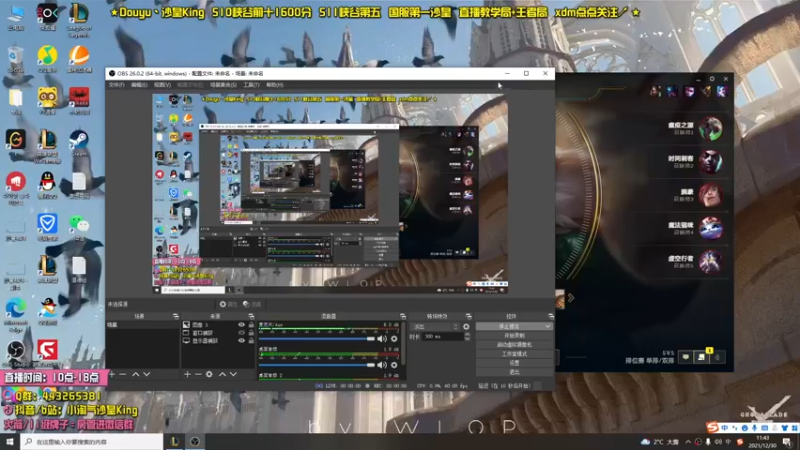This screenshot has height=450, width=800.
Task: Open 文件(F) menu in OBS
Action: coord(117,85)
